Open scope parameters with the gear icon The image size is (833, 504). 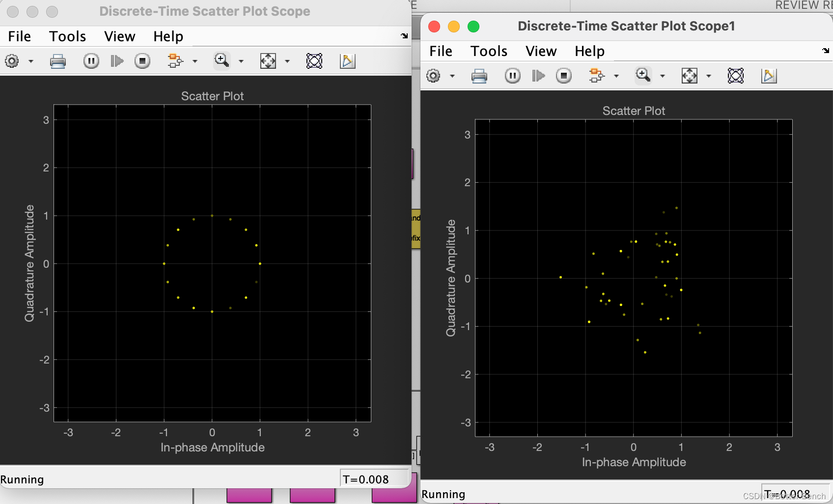pyautogui.click(x=11, y=61)
